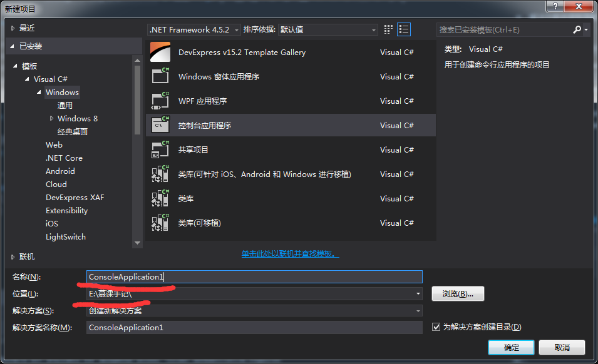Switch to medium icons list view
This screenshot has width=598, height=364.
403,29
